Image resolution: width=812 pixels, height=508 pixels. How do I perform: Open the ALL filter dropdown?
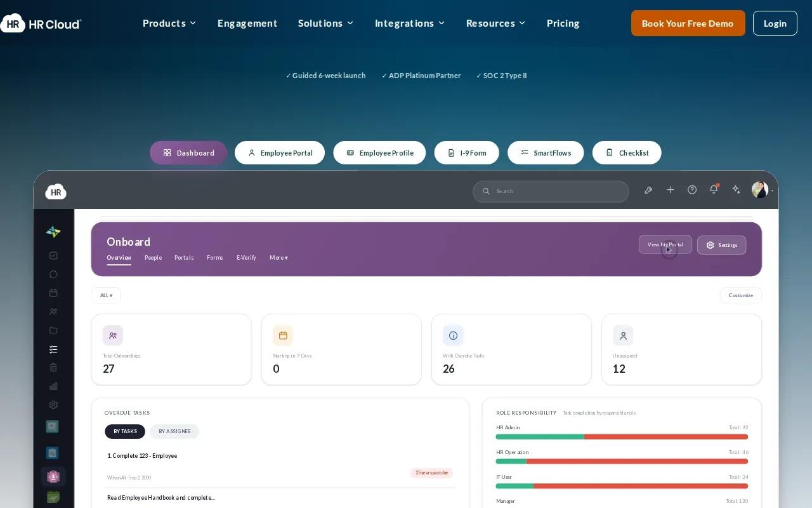106,295
